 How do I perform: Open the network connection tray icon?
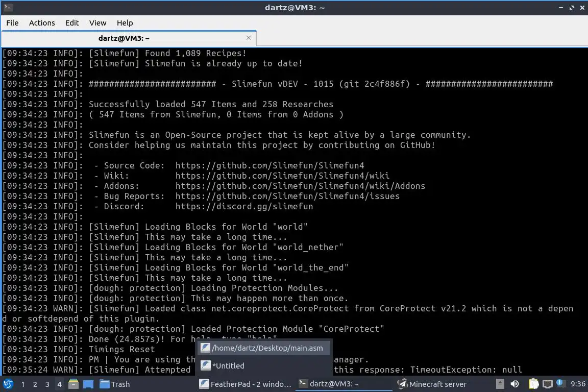pos(548,384)
